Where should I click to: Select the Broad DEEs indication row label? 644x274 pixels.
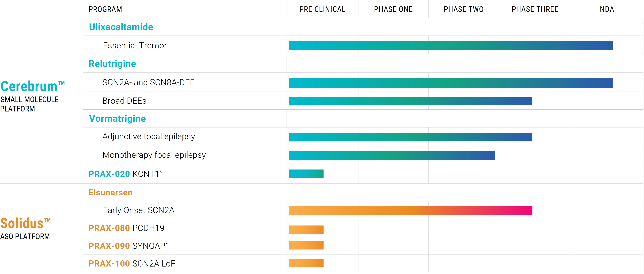[x=124, y=101]
